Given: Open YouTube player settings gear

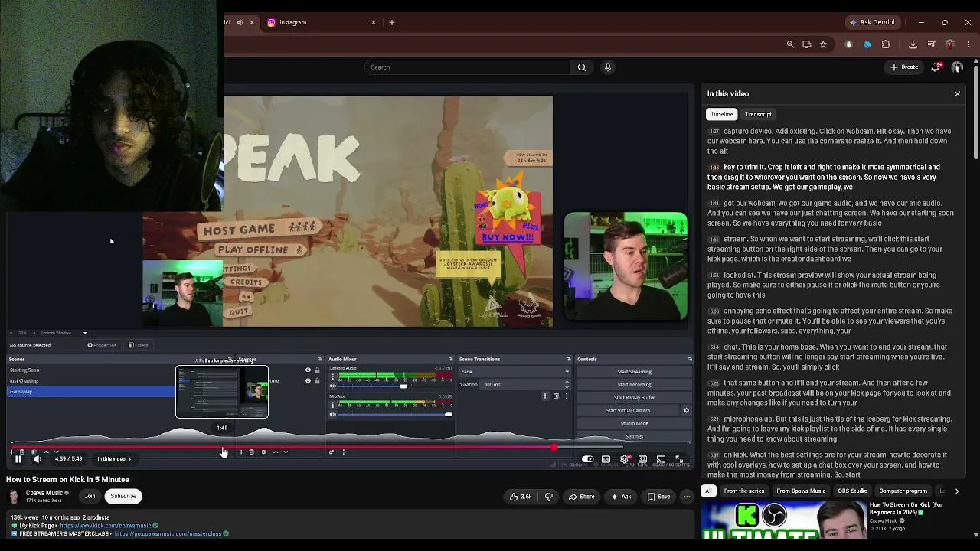Looking at the screenshot, I should 625,459.
